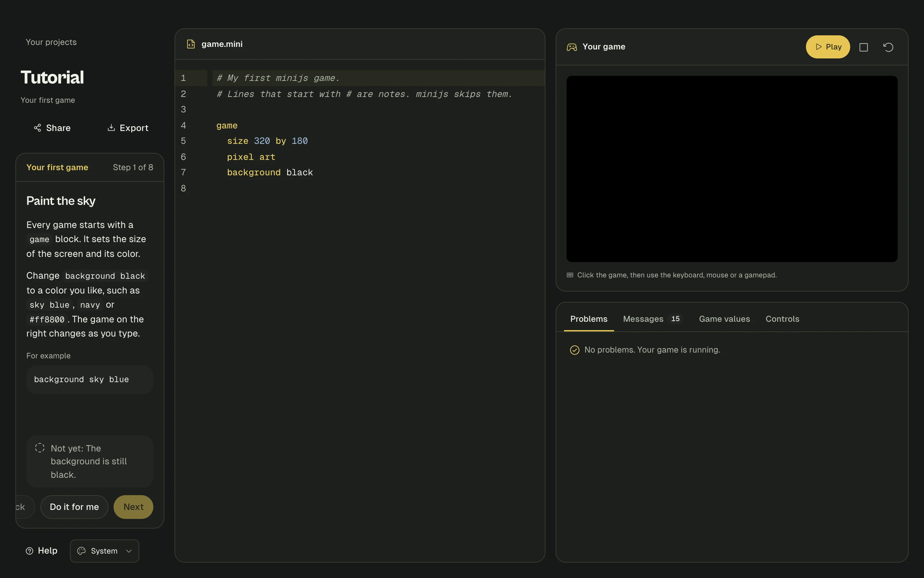Select the game.mini file tab
This screenshot has width=924, height=578.
click(x=215, y=44)
